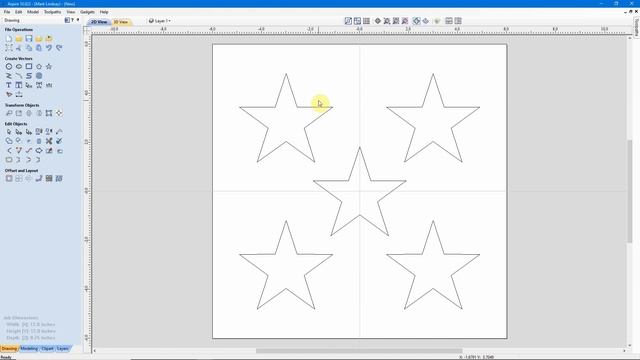Select the Draw Text 'T' tool
640x360 pixels.
(x=9, y=85)
